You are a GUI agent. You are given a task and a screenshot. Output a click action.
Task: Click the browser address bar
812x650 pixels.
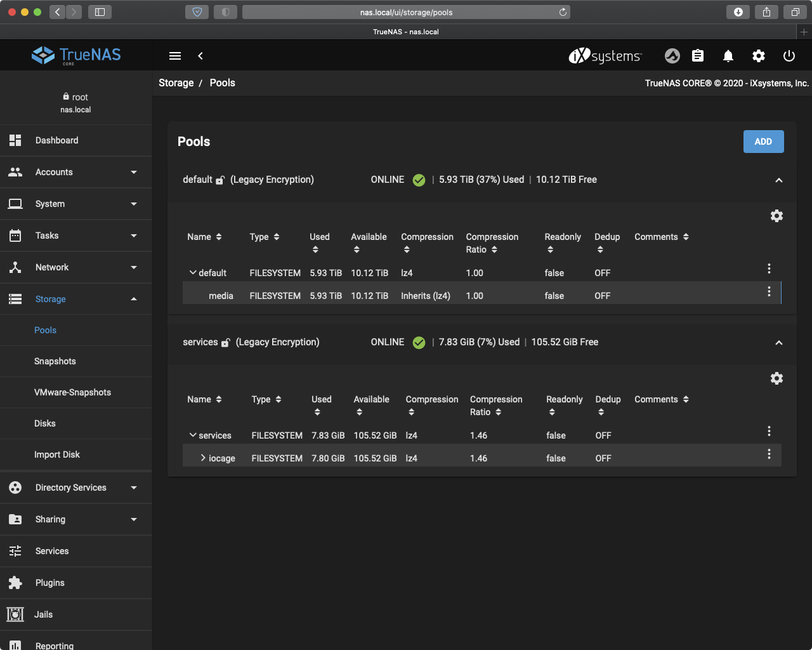click(406, 12)
